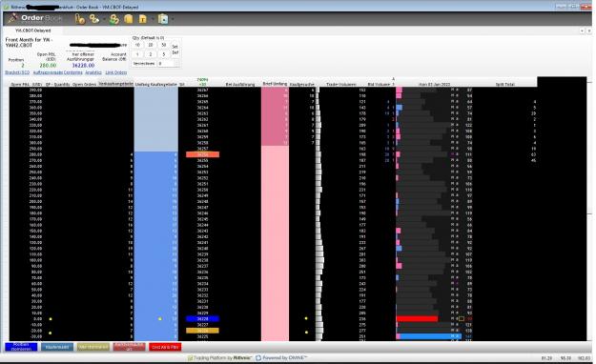Select the YM.CBOT-Delayed tab
The width and height of the screenshot is (596, 364).
[32, 30]
